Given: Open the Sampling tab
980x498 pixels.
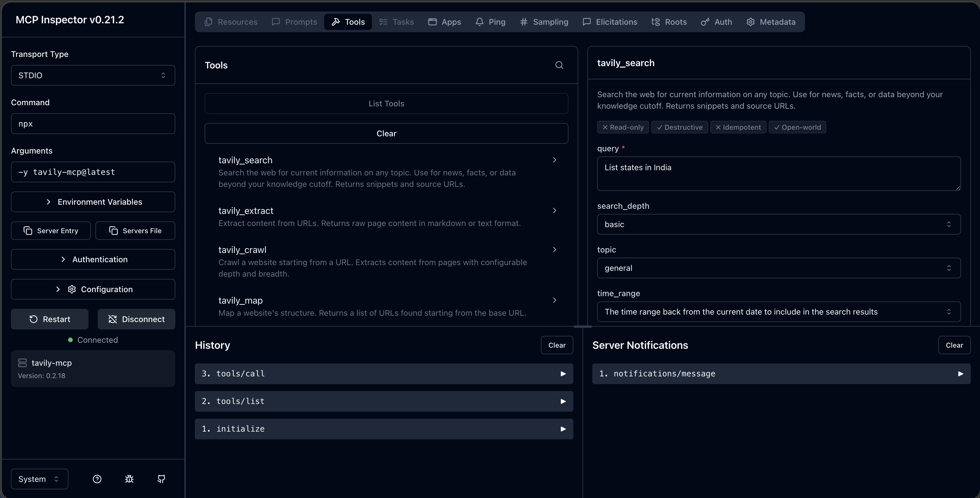Looking at the screenshot, I should 544,22.
